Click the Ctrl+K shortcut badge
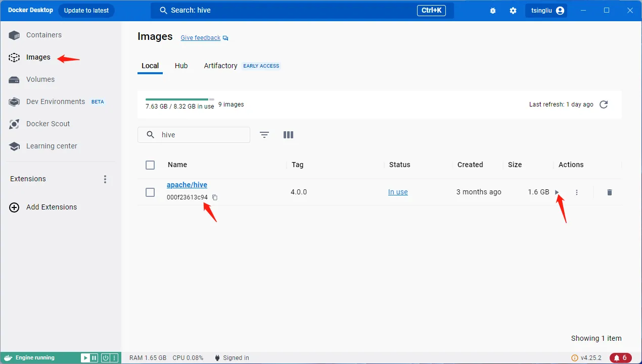 pyautogui.click(x=431, y=11)
